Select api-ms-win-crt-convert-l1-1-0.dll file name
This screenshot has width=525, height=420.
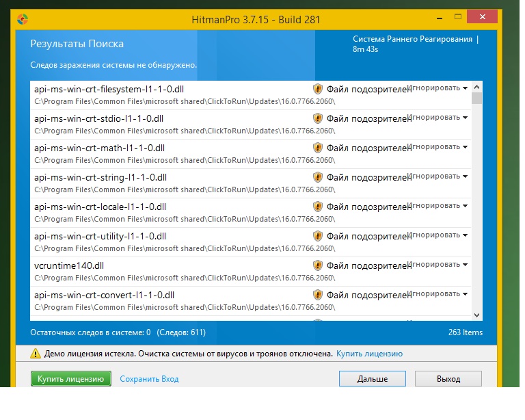tap(104, 295)
